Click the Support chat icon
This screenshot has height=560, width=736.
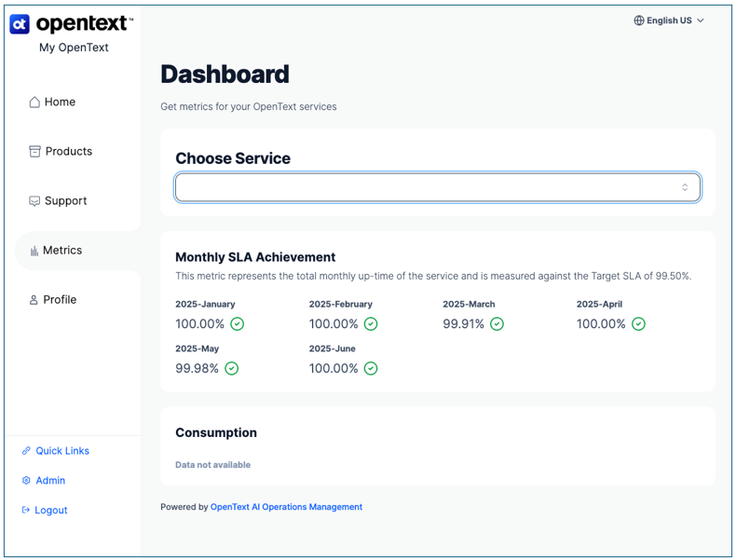point(34,201)
